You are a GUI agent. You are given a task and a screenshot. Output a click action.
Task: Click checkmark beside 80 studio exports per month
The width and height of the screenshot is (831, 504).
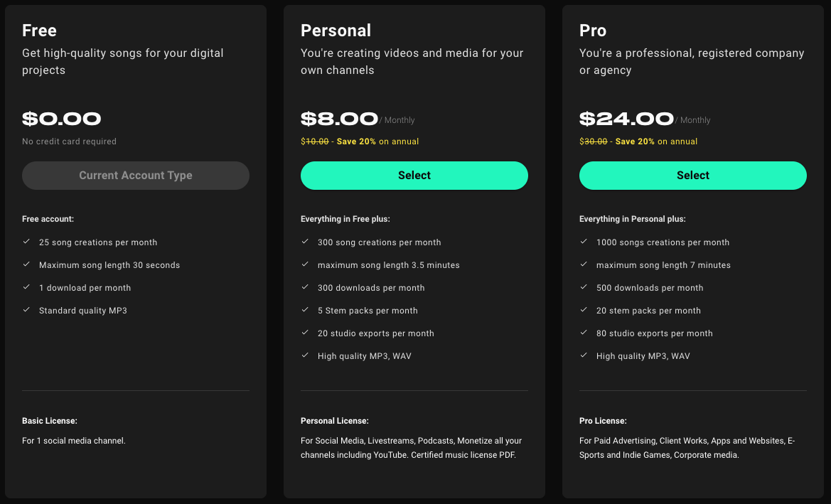(x=584, y=333)
